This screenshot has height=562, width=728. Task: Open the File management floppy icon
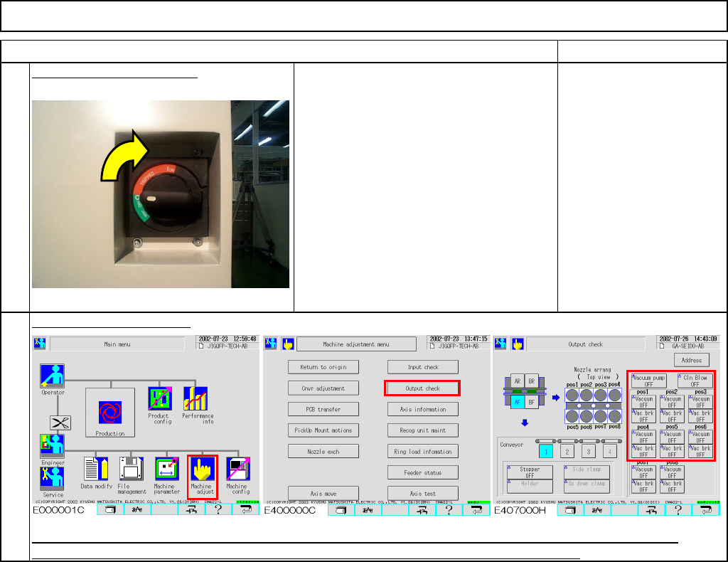tap(132, 469)
